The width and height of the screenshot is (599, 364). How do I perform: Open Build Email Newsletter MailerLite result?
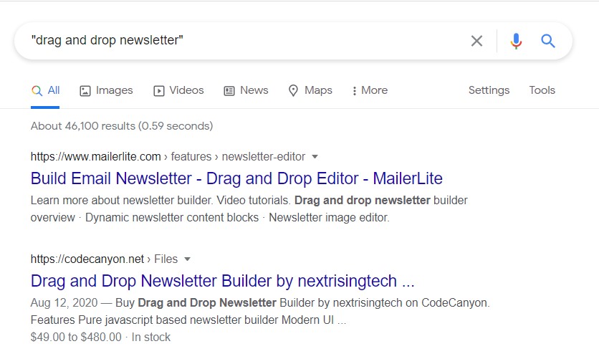coord(236,178)
